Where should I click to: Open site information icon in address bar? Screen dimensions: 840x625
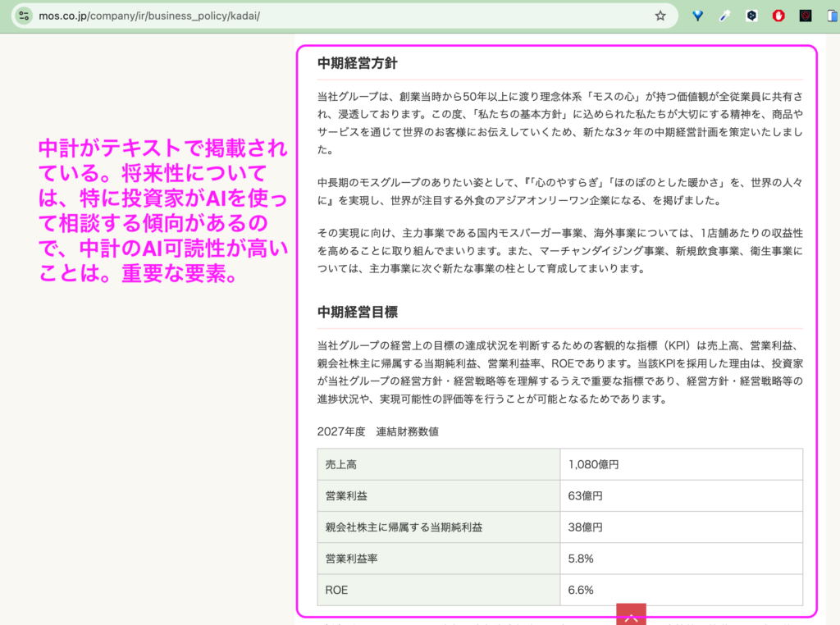[x=24, y=16]
